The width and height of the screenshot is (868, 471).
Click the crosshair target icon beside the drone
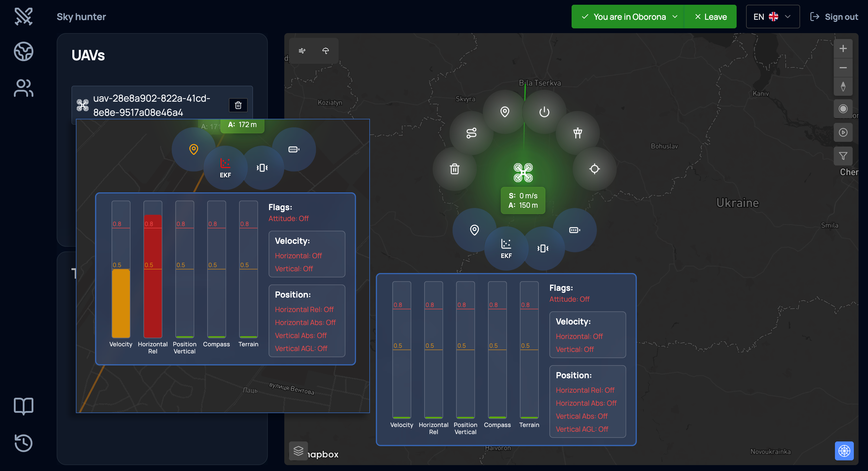coord(594,169)
